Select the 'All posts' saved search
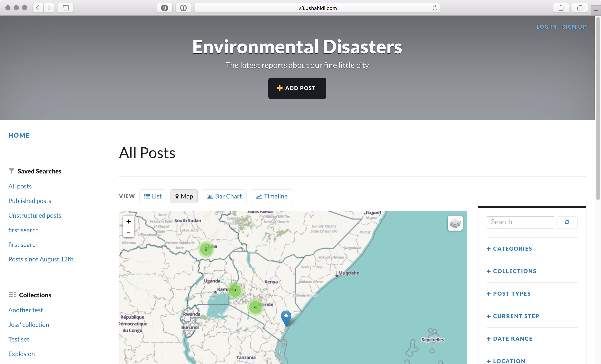The height and width of the screenshot is (364, 601). point(20,186)
